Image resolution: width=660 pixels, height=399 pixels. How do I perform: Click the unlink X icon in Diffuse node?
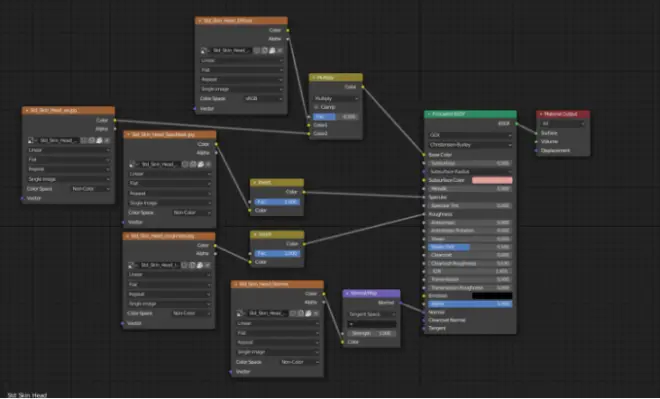(280, 51)
